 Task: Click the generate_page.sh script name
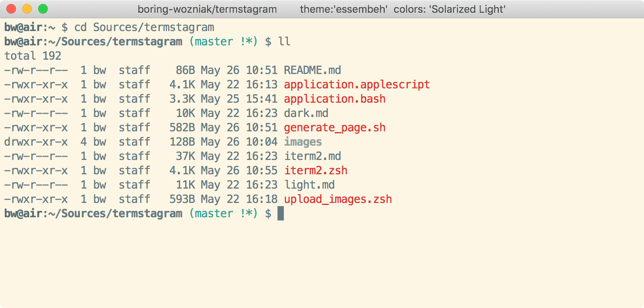coord(334,128)
